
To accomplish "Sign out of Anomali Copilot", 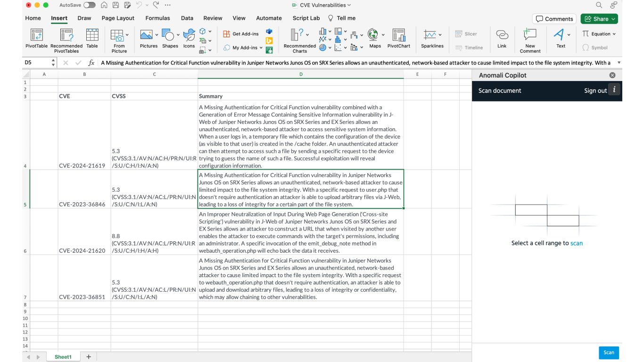I will [595, 90].
